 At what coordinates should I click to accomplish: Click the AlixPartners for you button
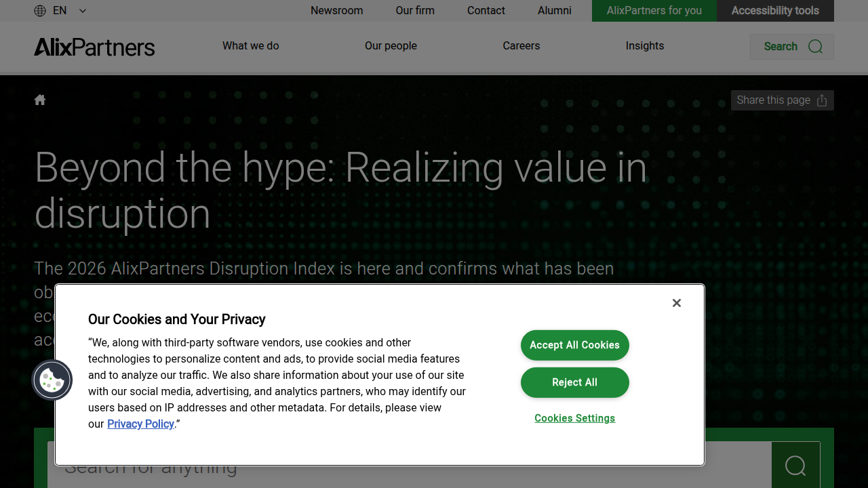pos(654,11)
